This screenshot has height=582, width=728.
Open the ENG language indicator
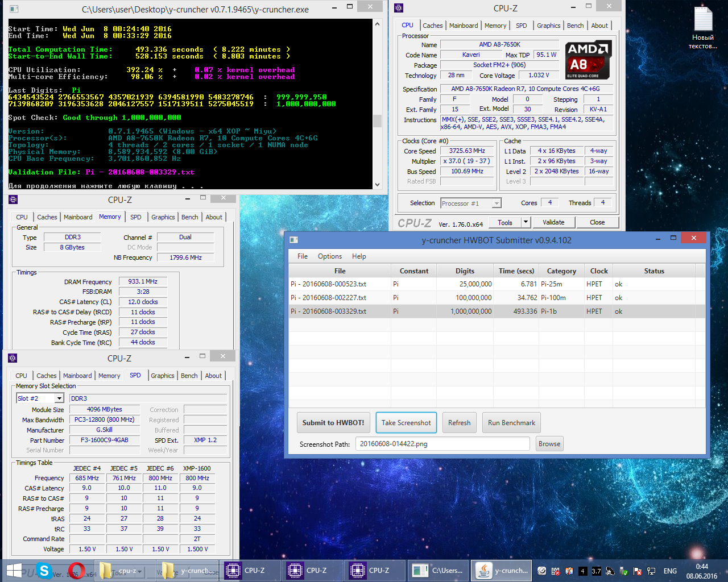point(670,571)
